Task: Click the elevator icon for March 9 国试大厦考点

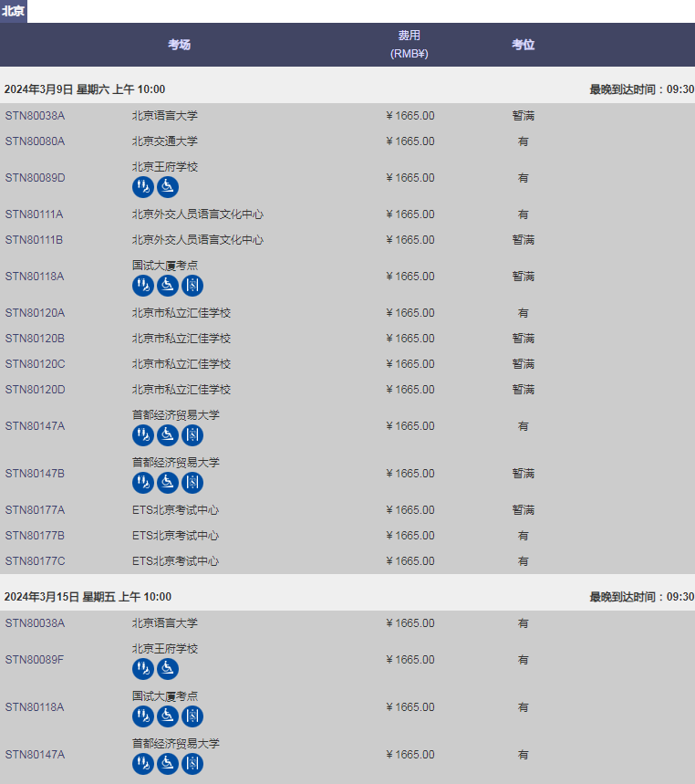Action: pyautogui.click(x=192, y=286)
